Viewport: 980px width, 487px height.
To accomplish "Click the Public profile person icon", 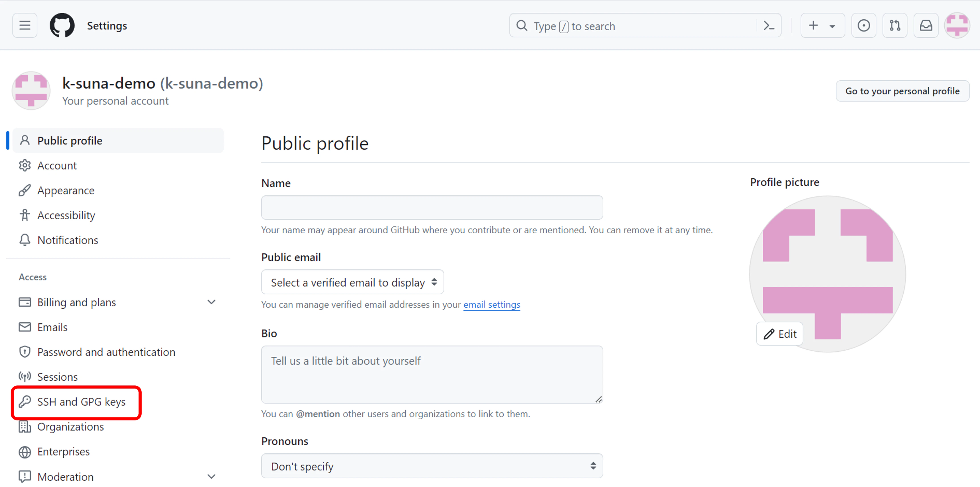I will click(x=25, y=140).
